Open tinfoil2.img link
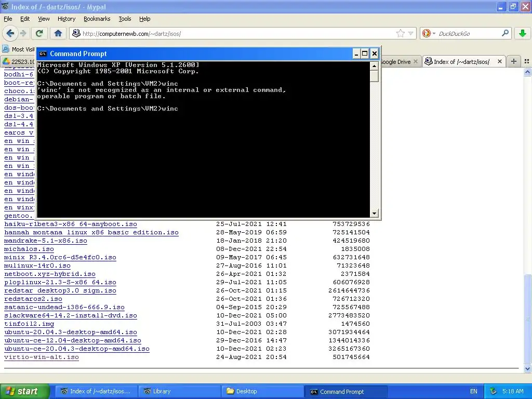This screenshot has height=399, width=532. tap(29, 324)
